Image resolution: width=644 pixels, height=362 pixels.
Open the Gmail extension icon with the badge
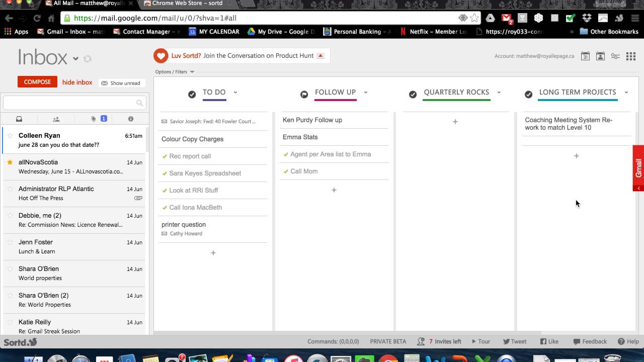point(507,19)
